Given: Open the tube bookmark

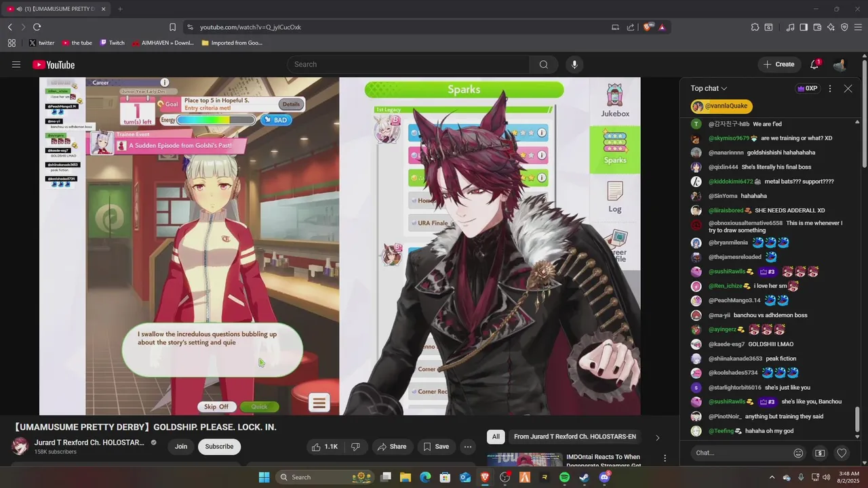Looking at the screenshot, I should click(x=77, y=43).
